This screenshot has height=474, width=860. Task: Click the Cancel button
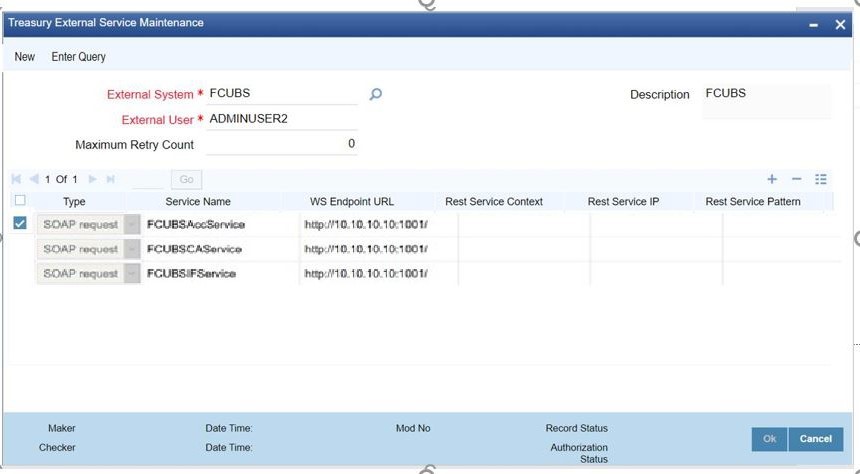tap(816, 439)
